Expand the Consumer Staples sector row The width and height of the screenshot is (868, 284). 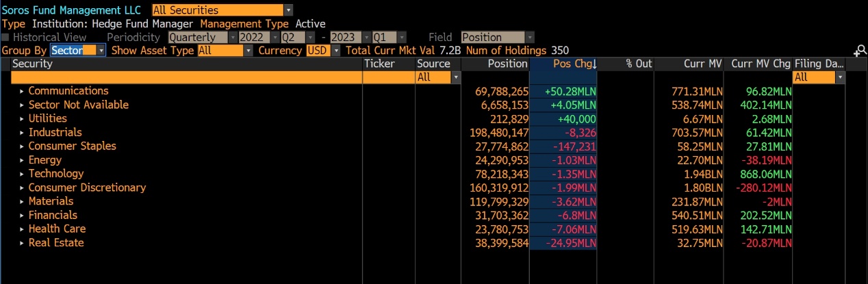click(22, 146)
